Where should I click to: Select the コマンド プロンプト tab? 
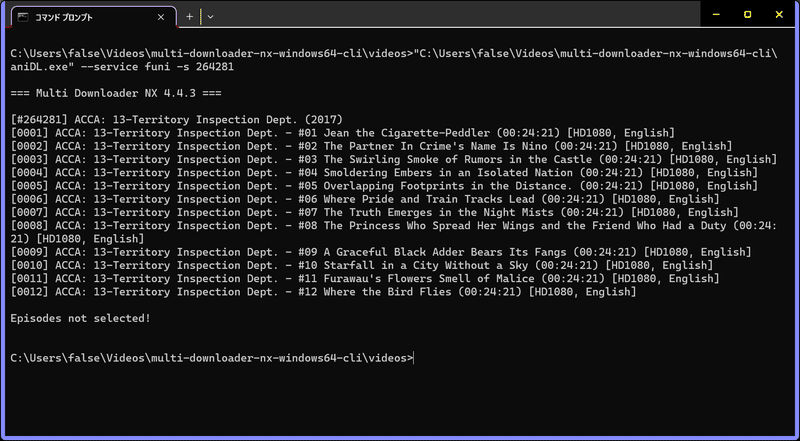[x=93, y=17]
